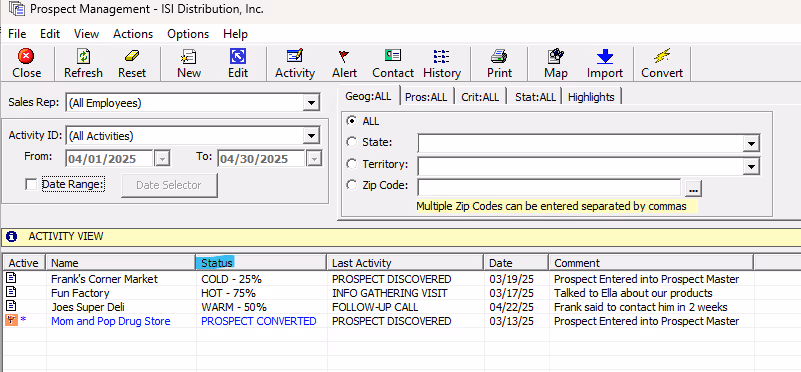Click the Print toolbar icon
Viewport: 801px width, 372px height.
pyautogui.click(x=499, y=56)
